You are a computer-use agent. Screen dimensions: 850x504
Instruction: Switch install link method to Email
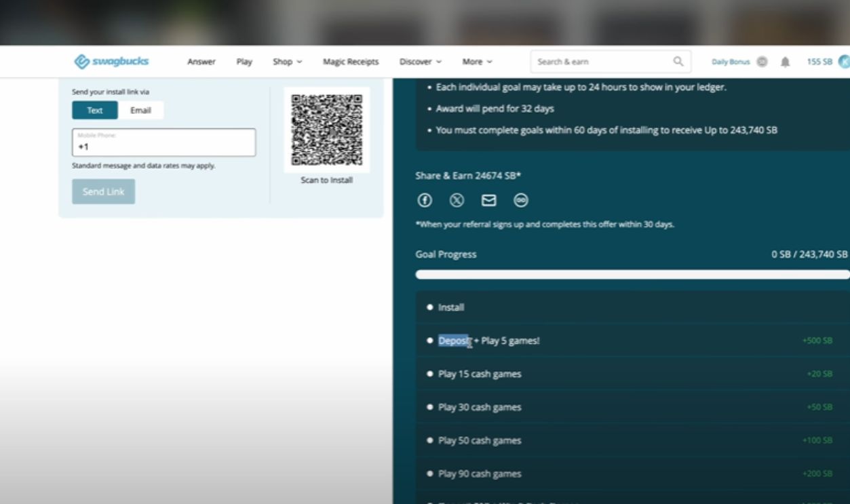pyautogui.click(x=140, y=111)
